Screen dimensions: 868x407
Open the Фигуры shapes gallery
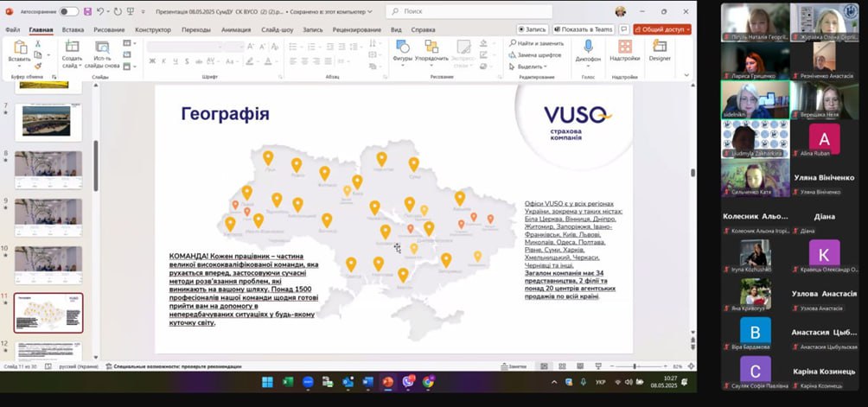403,51
